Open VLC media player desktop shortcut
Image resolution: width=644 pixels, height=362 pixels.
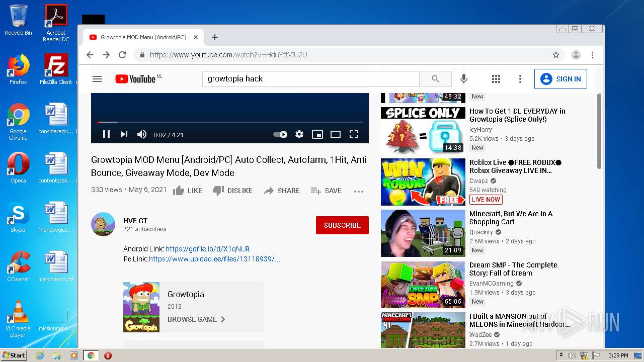tap(18, 319)
